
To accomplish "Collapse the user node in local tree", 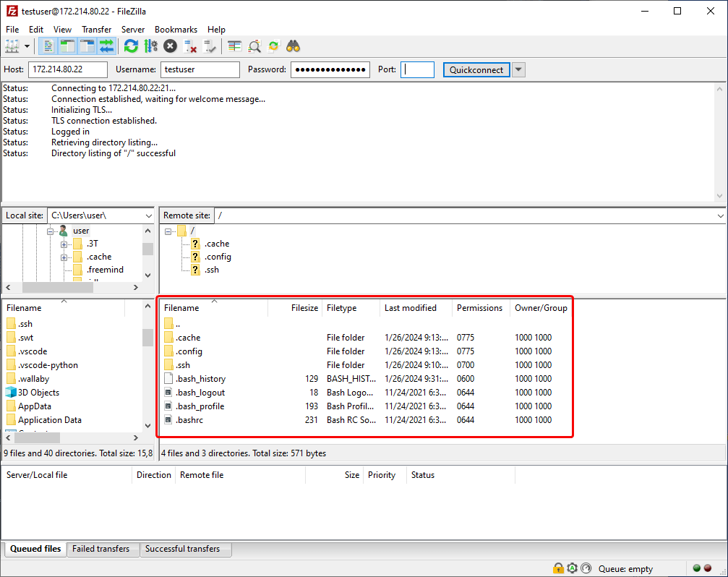I will click(x=50, y=231).
